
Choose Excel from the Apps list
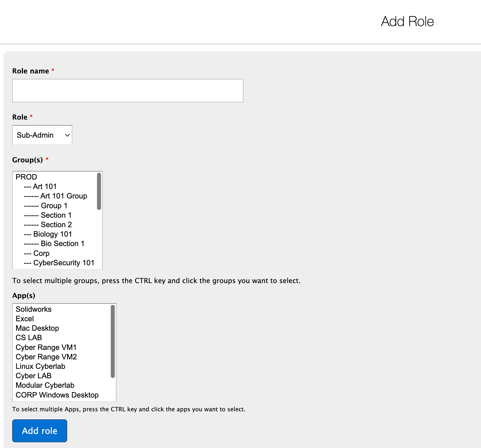[x=25, y=319]
